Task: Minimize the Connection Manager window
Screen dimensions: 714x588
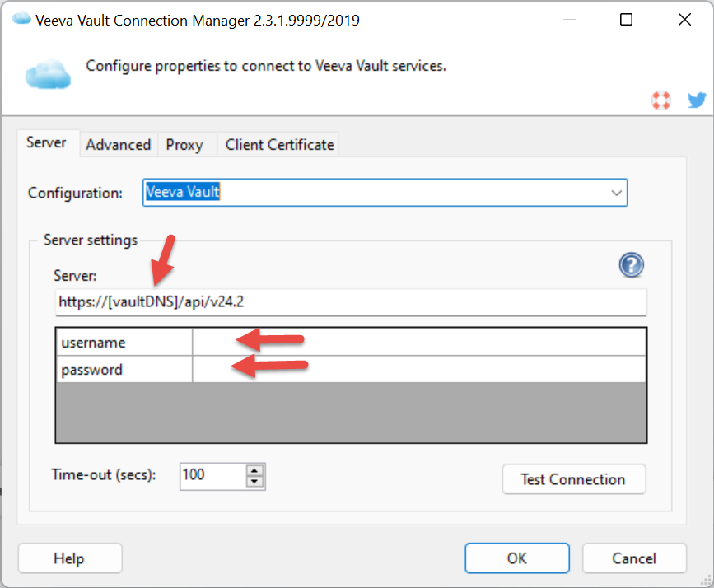Action: coord(569,20)
